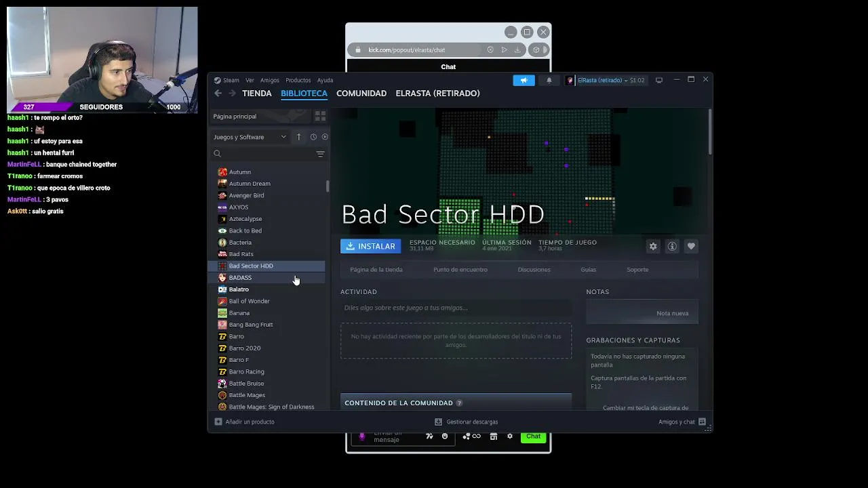
Task: Click the purple microphone icon in Kick chat
Action: [x=361, y=436]
